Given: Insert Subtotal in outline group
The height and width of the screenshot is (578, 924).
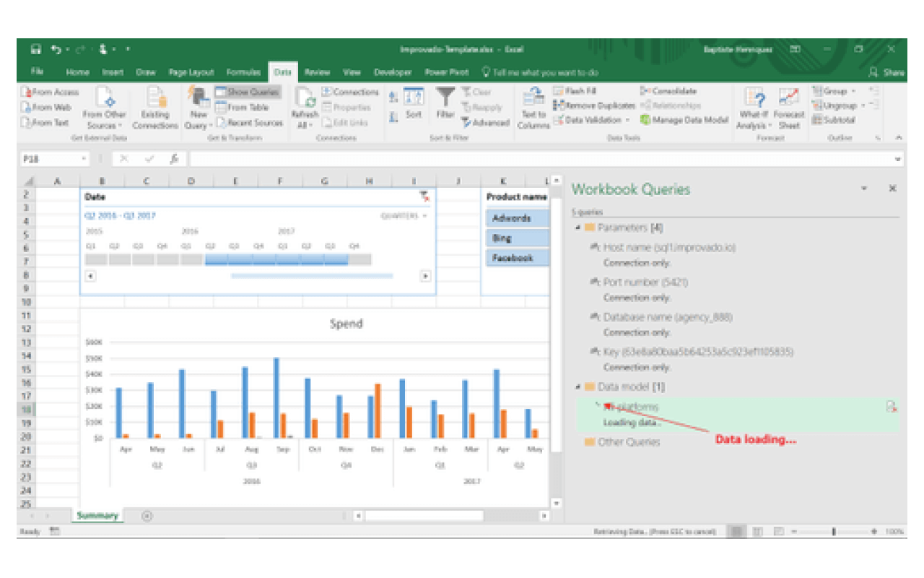Looking at the screenshot, I should (x=834, y=120).
